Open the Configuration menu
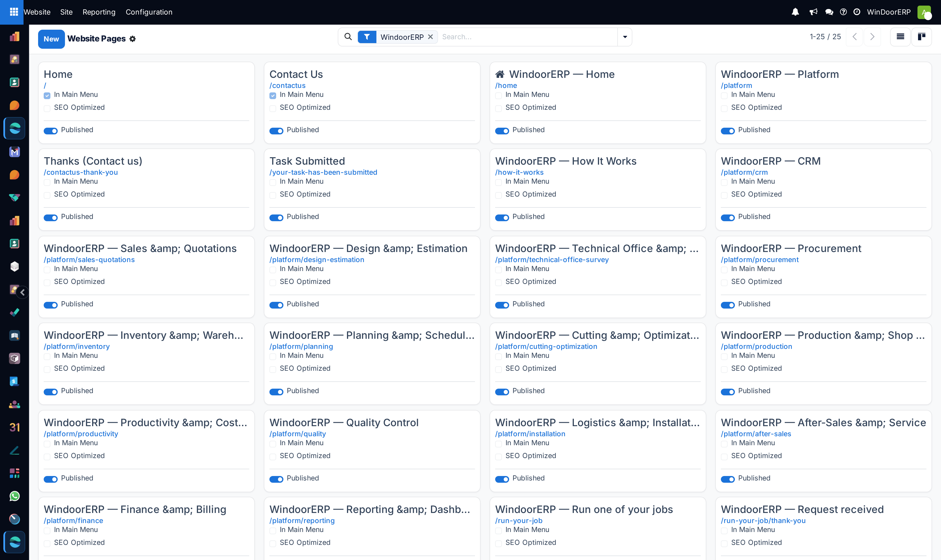The width and height of the screenshot is (941, 560). [x=149, y=12]
